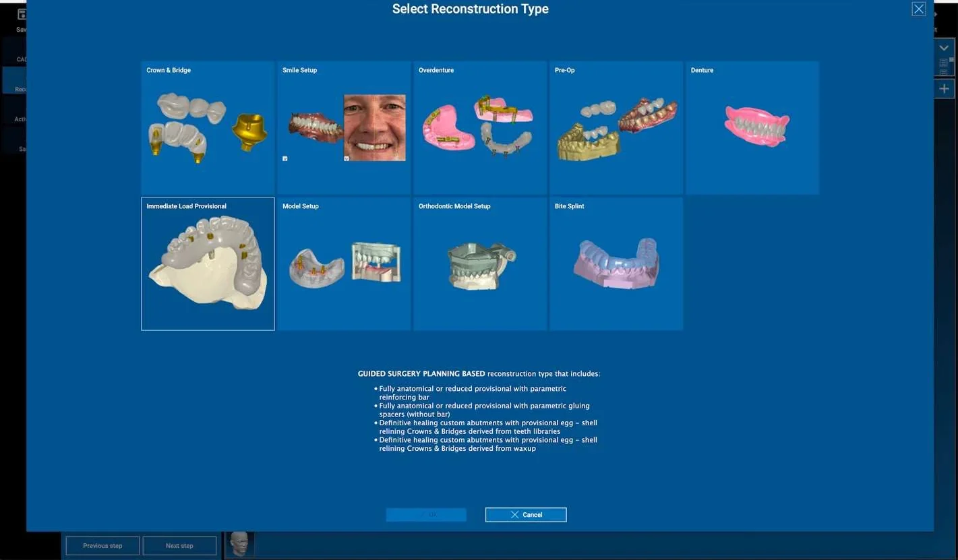Click the 'GUIDED SURGERY PLANNING BASED' description heading

click(x=421, y=374)
